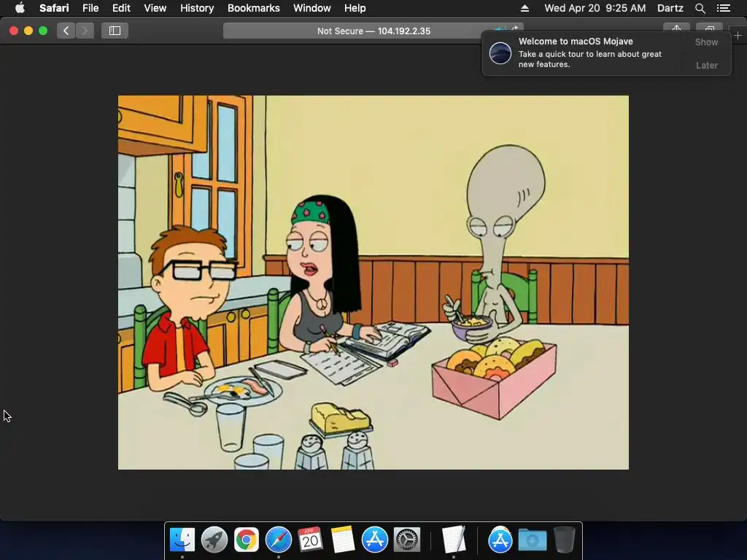Minimize Safari with the yellow button

click(x=28, y=31)
